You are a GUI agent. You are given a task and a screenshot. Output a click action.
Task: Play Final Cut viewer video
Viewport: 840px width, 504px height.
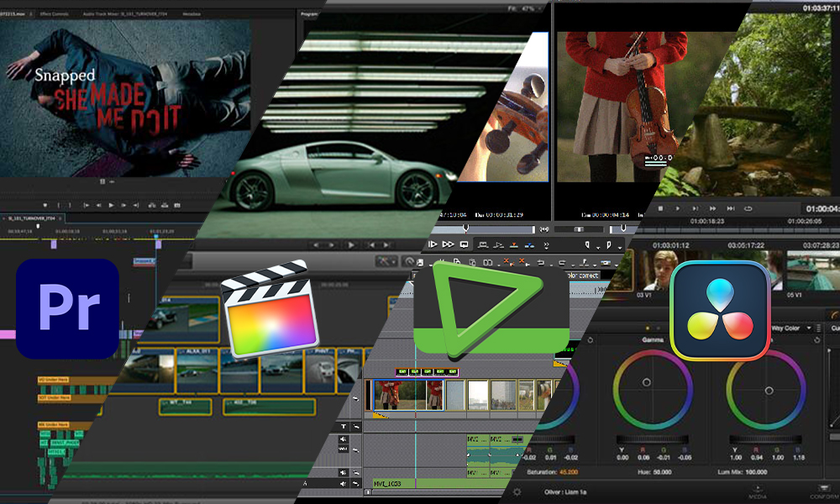(x=351, y=245)
